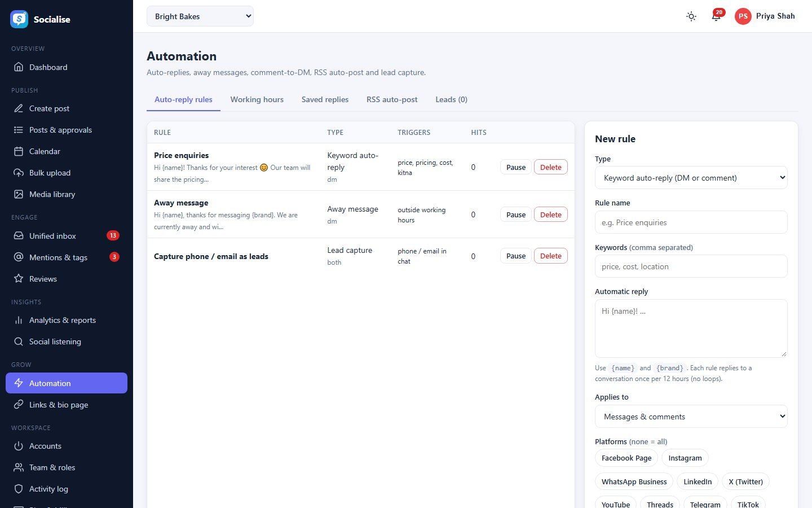The width and height of the screenshot is (812, 508).
Task: Open Priya Shah profile avatar
Action: [743, 16]
